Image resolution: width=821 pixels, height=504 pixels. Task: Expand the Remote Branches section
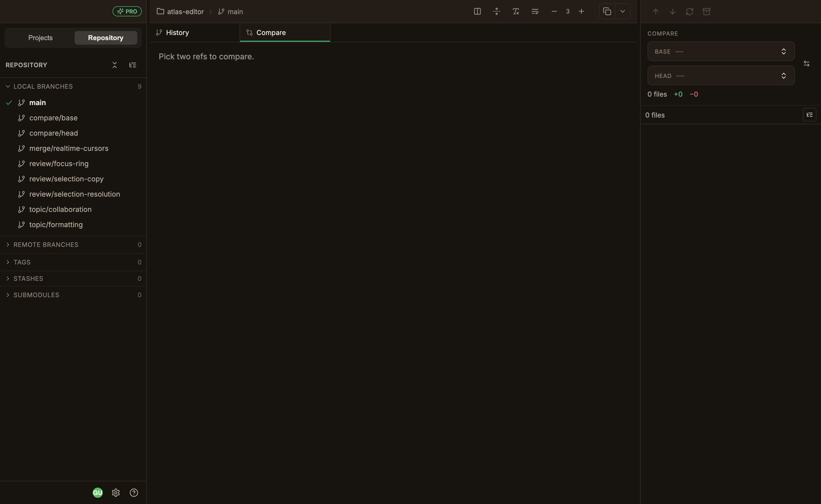[73, 245]
